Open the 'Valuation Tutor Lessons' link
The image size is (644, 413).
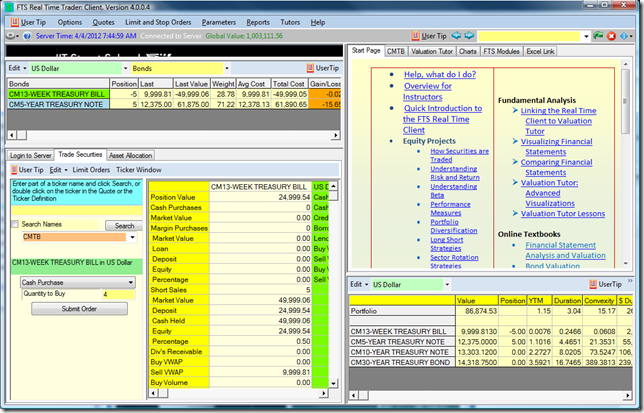click(563, 213)
